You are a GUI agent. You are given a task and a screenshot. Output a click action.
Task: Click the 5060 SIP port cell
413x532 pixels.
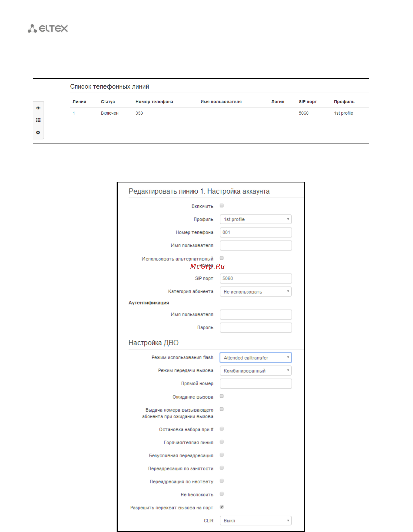click(304, 113)
